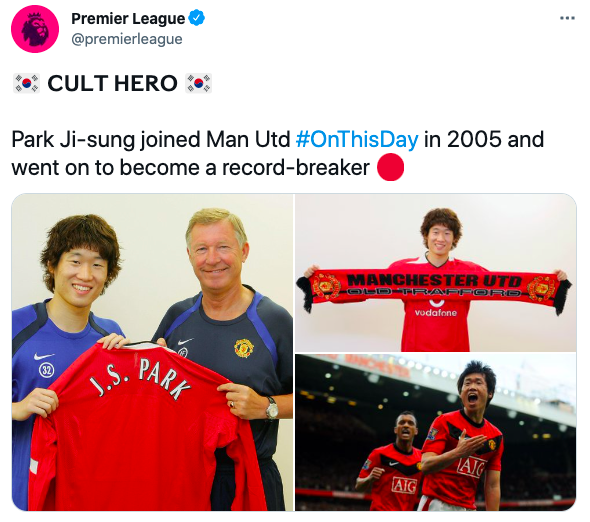This screenshot has height=522, width=590.
Task: Click the J.S. PARK name on the red shirt
Action: click(140, 378)
